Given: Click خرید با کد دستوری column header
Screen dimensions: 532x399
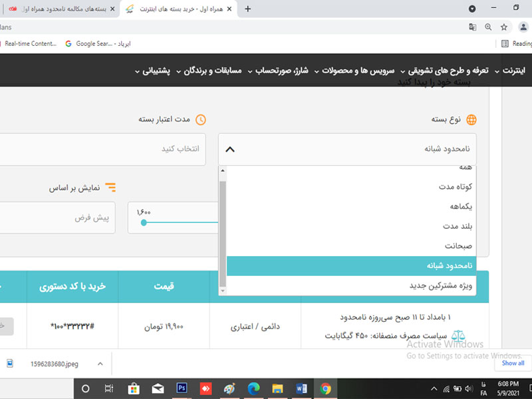Looking at the screenshot, I should click(x=72, y=287).
